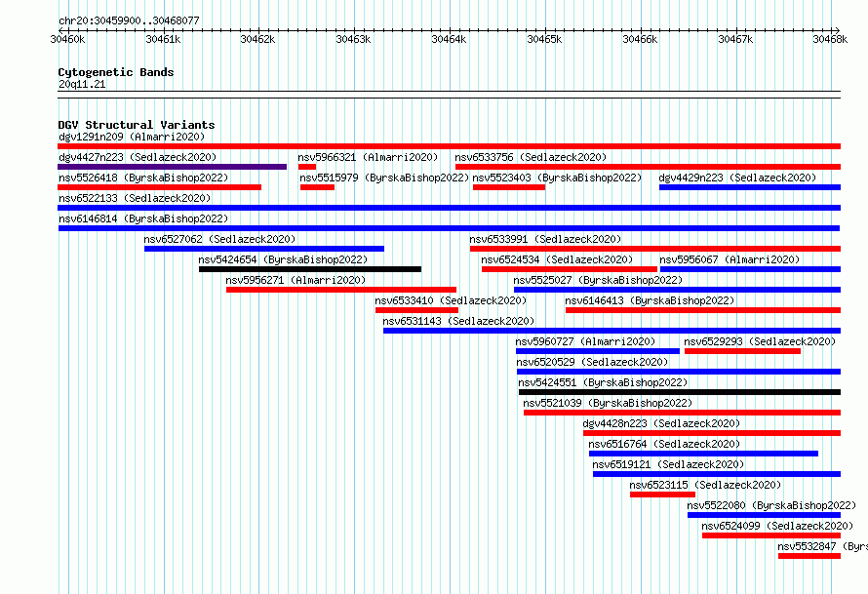Open the nsv6524099 (Sedlazeck2020) variant
This screenshot has height=594, width=868.
pyautogui.click(x=777, y=526)
